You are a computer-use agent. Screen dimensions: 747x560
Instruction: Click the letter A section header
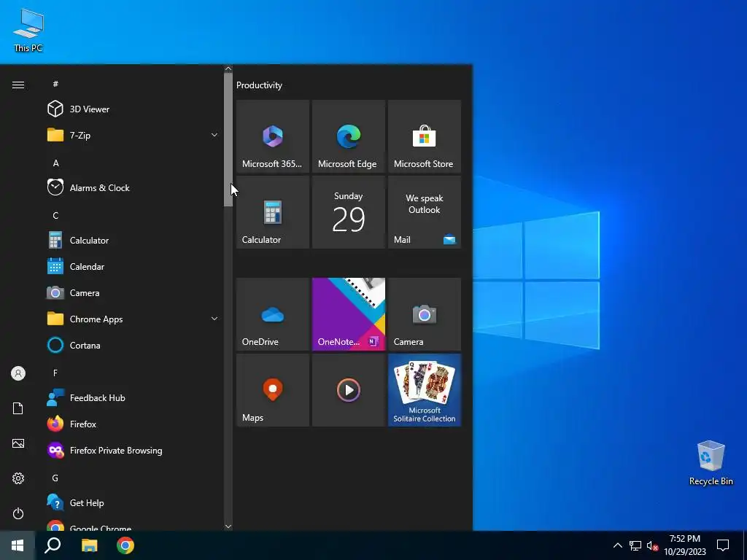tap(55, 163)
